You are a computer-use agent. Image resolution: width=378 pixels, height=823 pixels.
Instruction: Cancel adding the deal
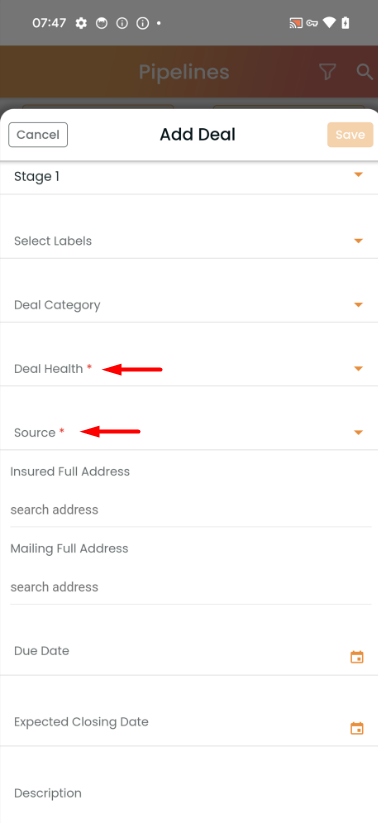click(38, 134)
